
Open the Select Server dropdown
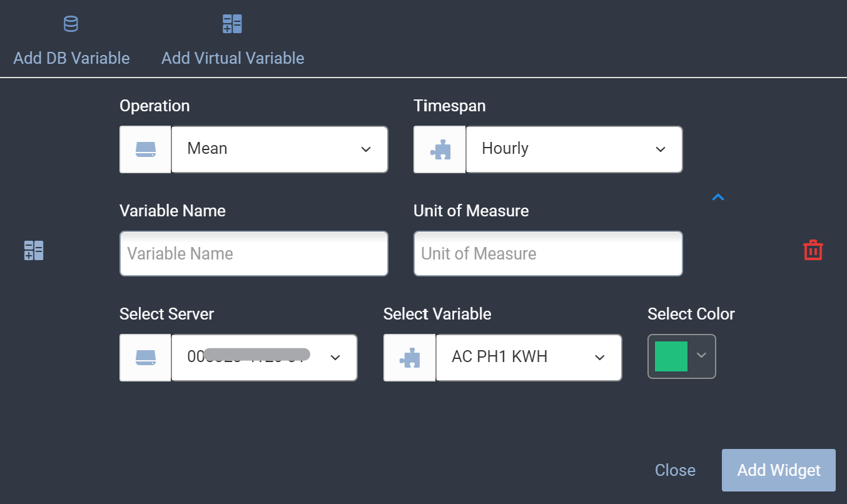(x=264, y=357)
